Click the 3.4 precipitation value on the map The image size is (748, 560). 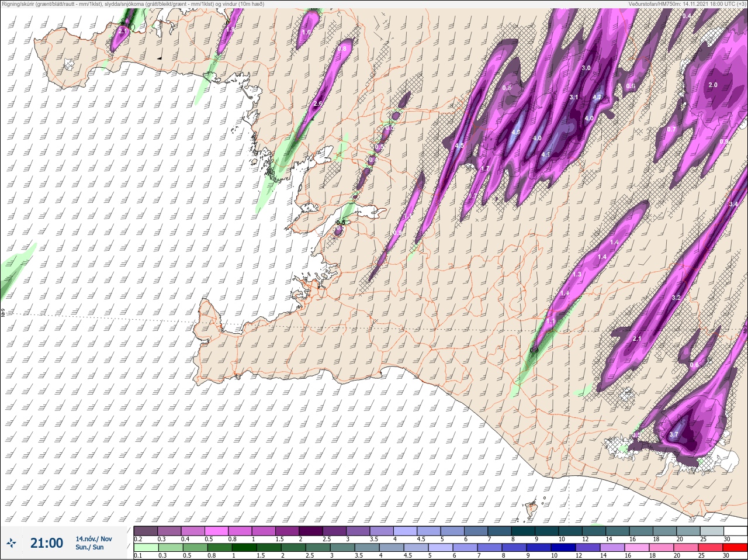[735, 203]
